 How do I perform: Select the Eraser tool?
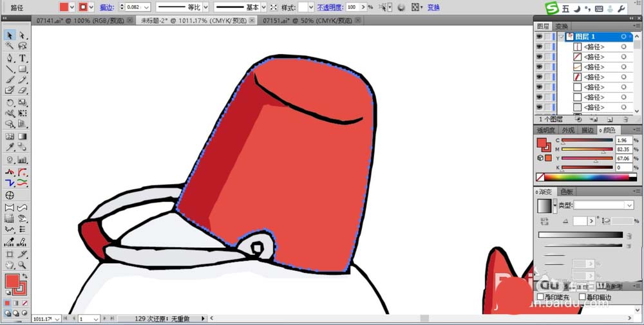click(22, 90)
